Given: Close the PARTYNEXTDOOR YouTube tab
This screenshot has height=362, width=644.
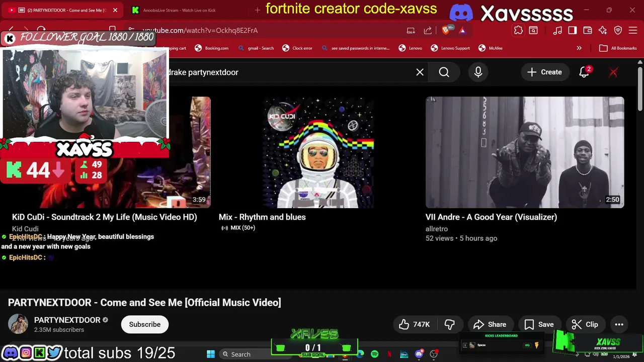Looking at the screenshot, I should point(115,10).
